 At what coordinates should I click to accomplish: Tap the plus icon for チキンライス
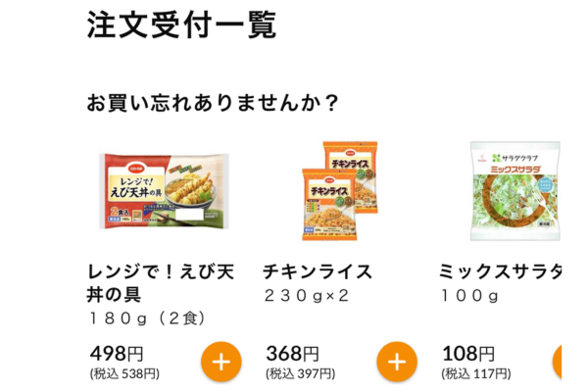coord(397,362)
